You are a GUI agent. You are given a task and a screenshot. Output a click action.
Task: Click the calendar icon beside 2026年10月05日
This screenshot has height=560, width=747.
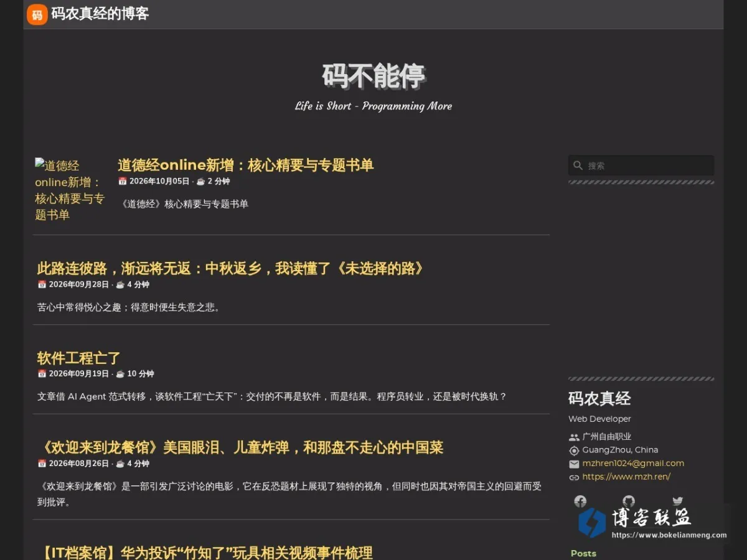tap(123, 181)
